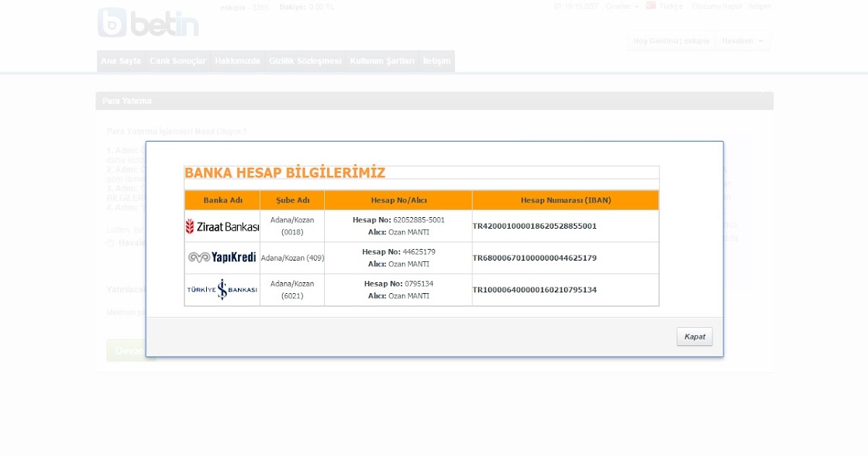868x456 pixels.
Task: Click the Turkish flag language icon
Action: click(651, 5)
